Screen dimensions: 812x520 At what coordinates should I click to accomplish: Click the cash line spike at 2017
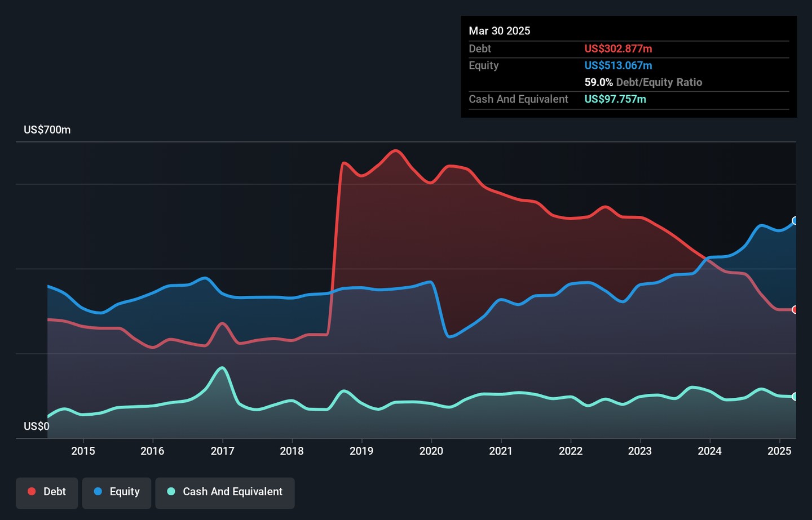(222, 368)
